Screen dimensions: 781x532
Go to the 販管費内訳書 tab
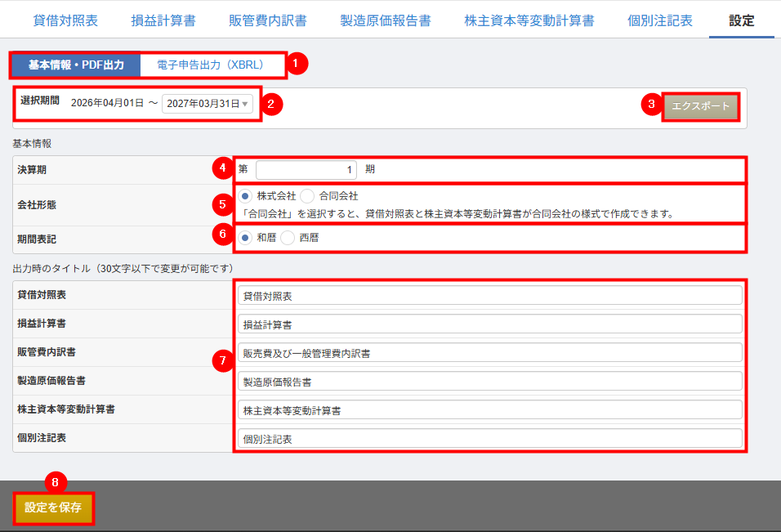tap(267, 20)
